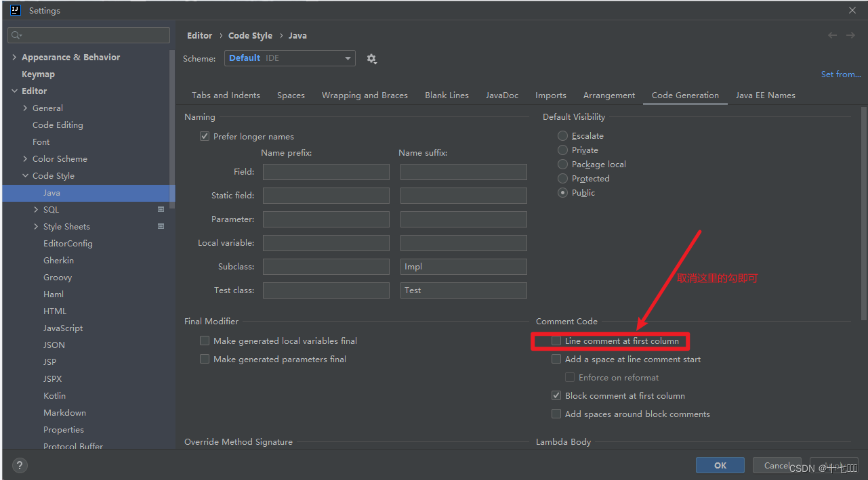This screenshot has width=868, height=480.
Task: Select Public visibility radio button
Action: (562, 192)
